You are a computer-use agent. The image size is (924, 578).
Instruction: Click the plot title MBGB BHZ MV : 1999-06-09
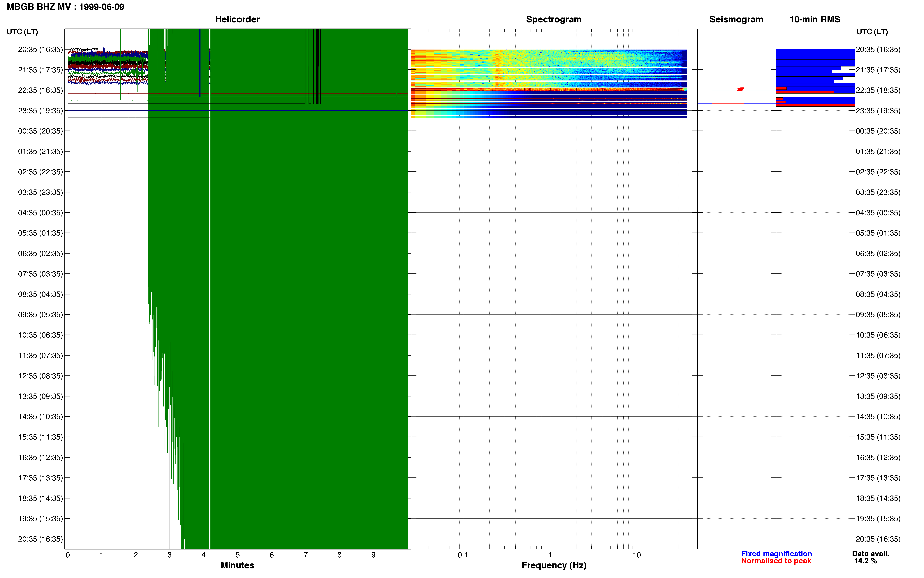(65, 7)
